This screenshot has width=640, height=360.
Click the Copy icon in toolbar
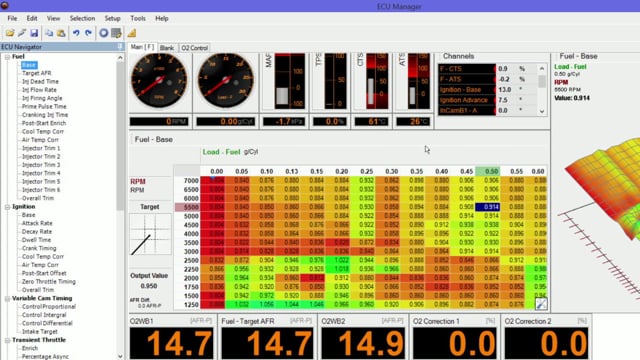click(x=49, y=33)
